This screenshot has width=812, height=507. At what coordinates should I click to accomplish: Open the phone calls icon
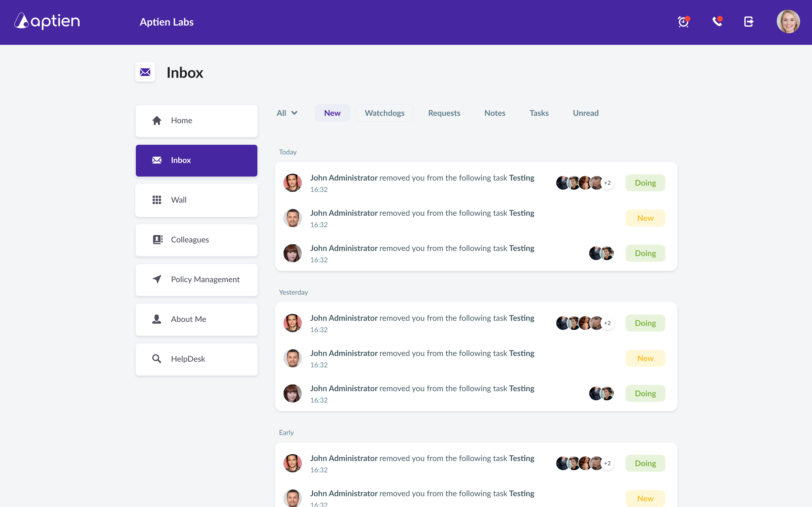[717, 22]
